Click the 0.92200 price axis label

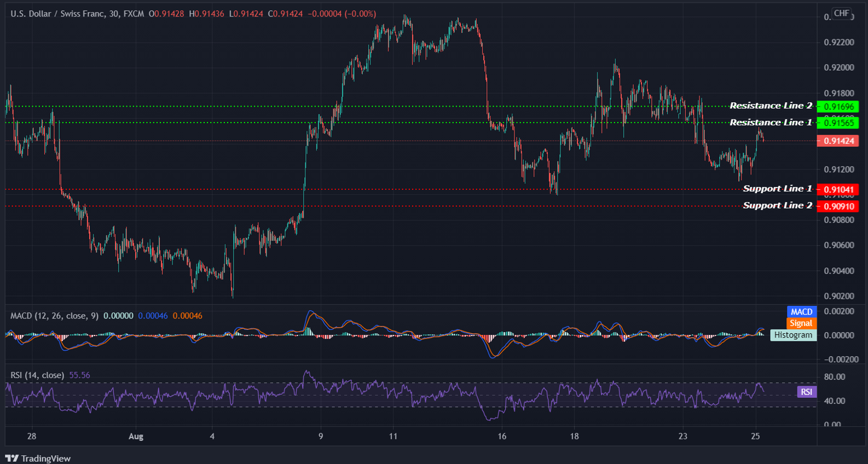839,43
